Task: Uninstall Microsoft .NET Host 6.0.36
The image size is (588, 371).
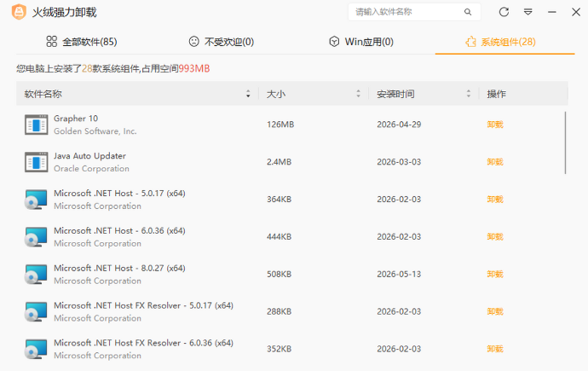Action: 495,237
